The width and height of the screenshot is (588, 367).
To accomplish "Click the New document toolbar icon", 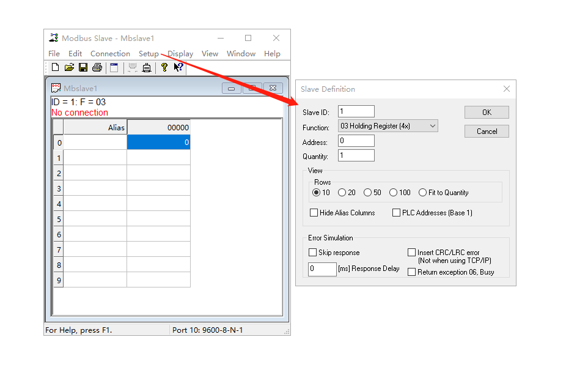I will click(x=55, y=67).
